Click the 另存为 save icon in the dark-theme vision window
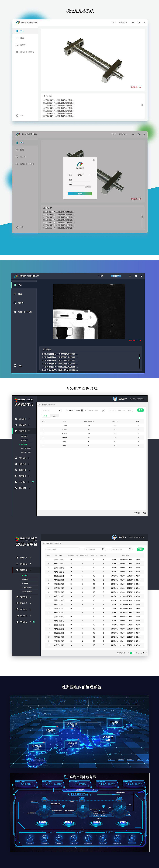The image size is (159, 868). pyautogui.click(x=15, y=303)
